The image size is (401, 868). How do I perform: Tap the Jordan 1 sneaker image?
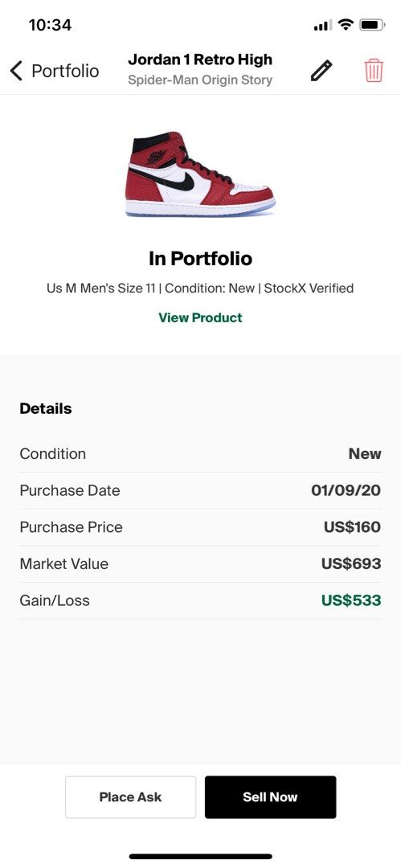point(201,174)
